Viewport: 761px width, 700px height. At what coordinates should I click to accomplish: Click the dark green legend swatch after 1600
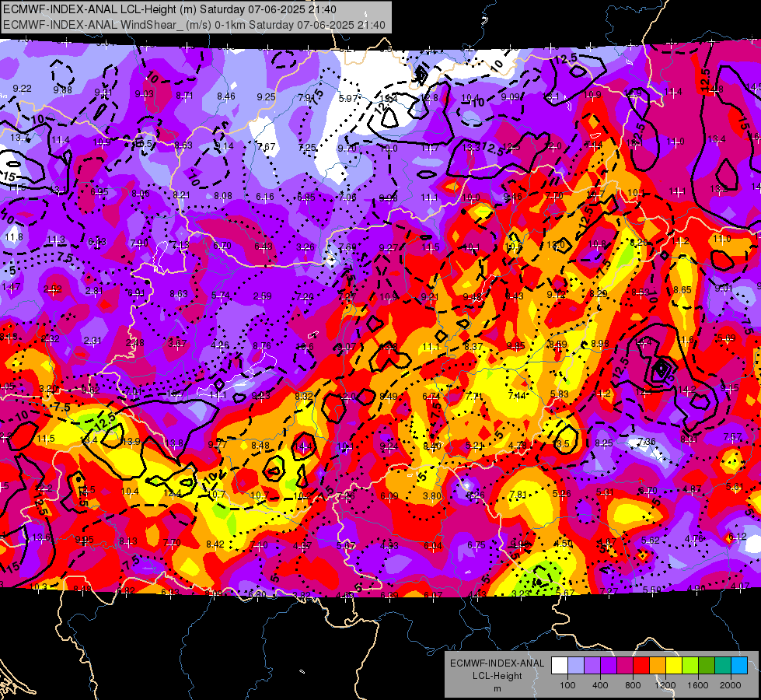(x=706, y=666)
